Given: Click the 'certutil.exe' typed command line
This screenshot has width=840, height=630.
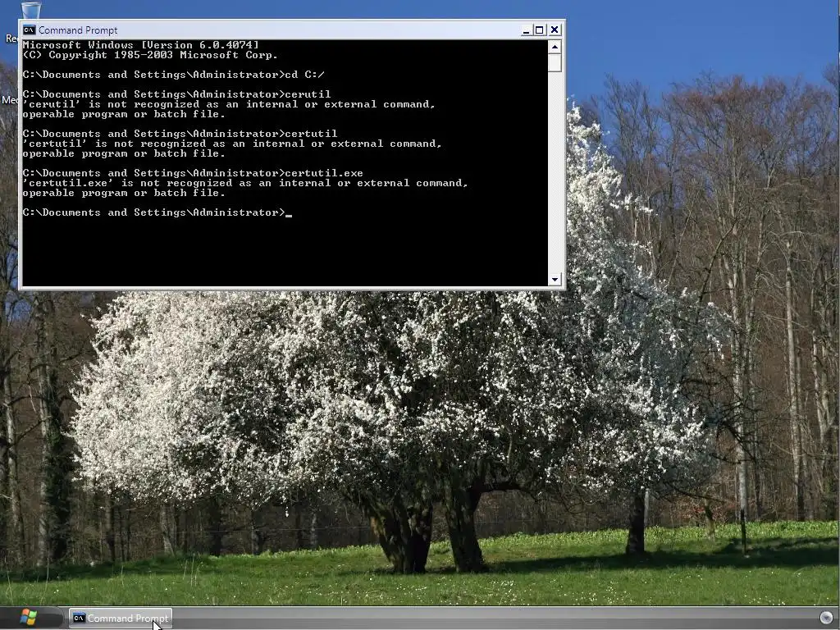Looking at the screenshot, I should click(193, 174).
